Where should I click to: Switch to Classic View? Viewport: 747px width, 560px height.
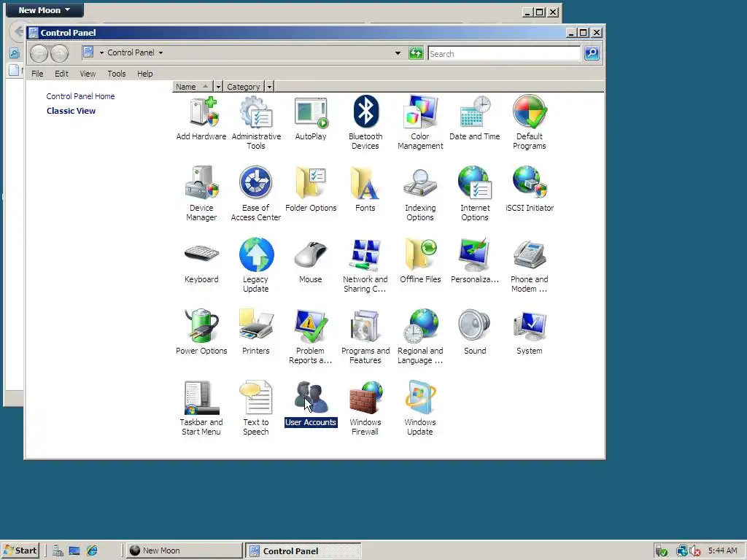tap(71, 111)
